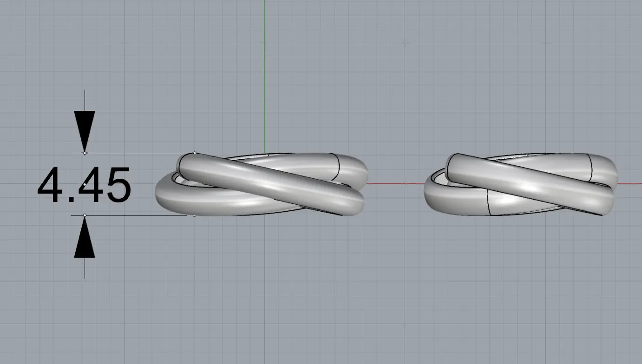Select dimension endpoint beneath the left ring
This screenshot has width=642, height=364.
[x=194, y=215]
